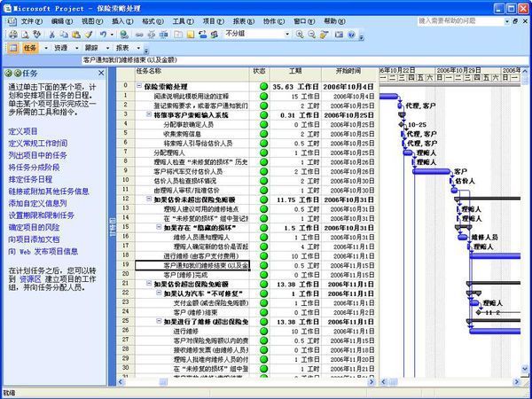This screenshot has width=532, height=399.
Task: Click the 定义项目 link
Action: click(23, 131)
